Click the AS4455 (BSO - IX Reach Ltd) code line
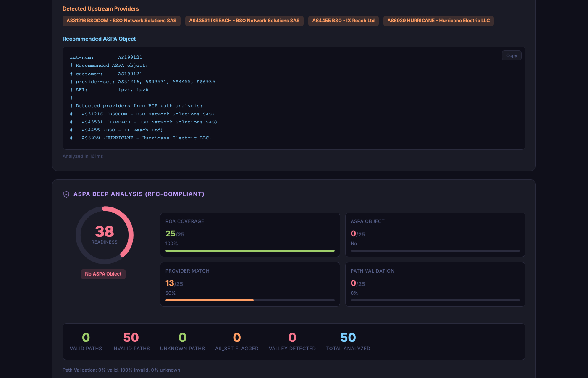This screenshot has height=378, width=588. click(x=116, y=130)
